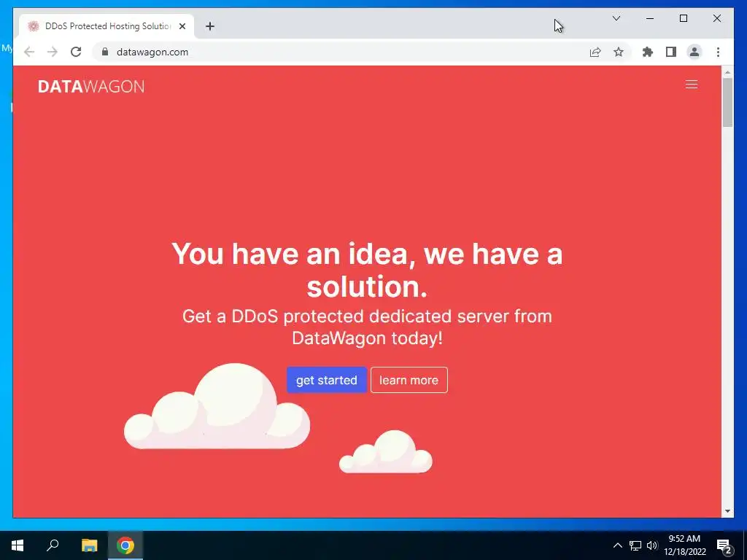Select the DDoS Protected Hosting Solutions tab
This screenshot has height=560, width=747.
click(x=107, y=26)
